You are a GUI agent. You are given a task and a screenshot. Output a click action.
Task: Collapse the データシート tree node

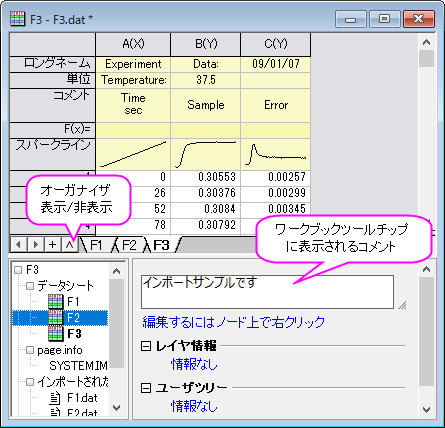tap(30, 286)
